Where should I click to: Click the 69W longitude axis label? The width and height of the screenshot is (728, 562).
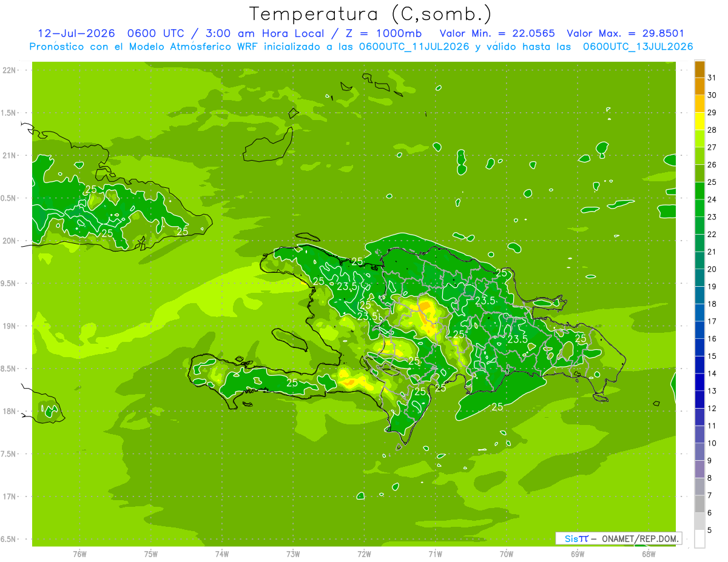pyautogui.click(x=578, y=554)
